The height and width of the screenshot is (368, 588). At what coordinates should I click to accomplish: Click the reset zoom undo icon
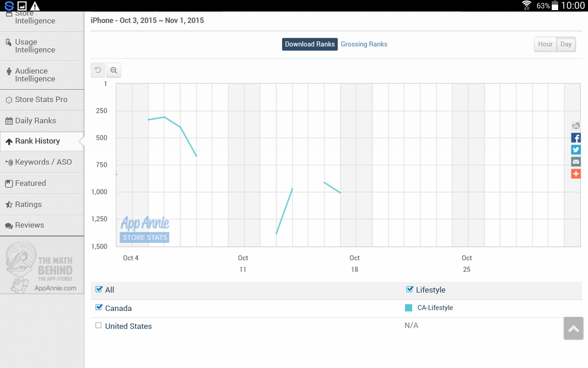coord(98,70)
